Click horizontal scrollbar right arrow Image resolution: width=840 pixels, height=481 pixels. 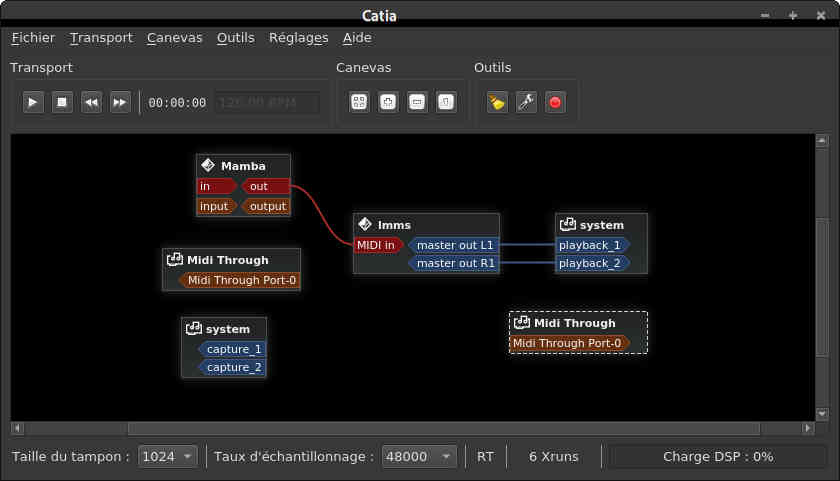[808, 428]
